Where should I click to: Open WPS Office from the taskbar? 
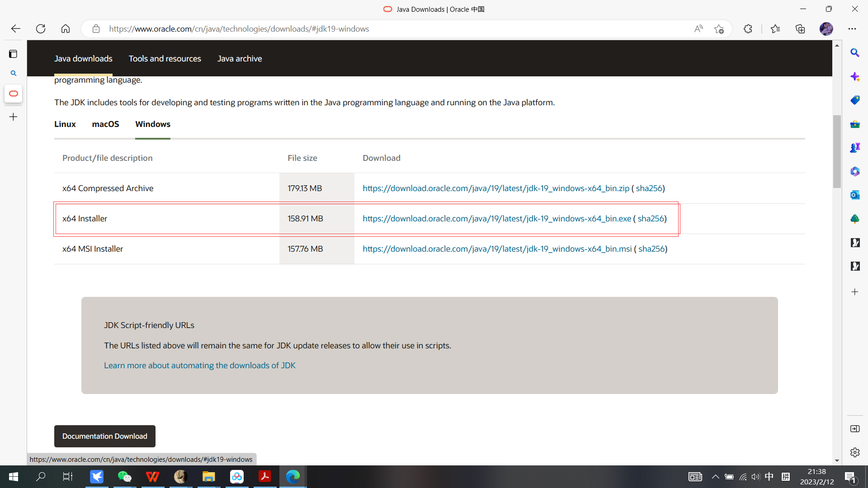click(152, 477)
